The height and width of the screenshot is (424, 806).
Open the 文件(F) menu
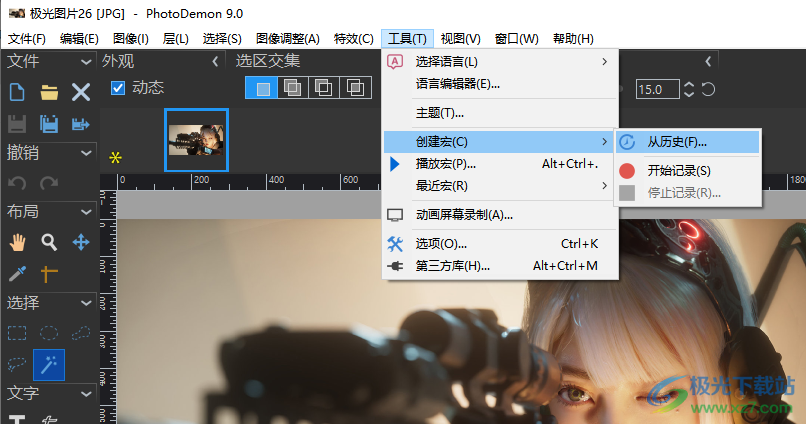tap(27, 39)
